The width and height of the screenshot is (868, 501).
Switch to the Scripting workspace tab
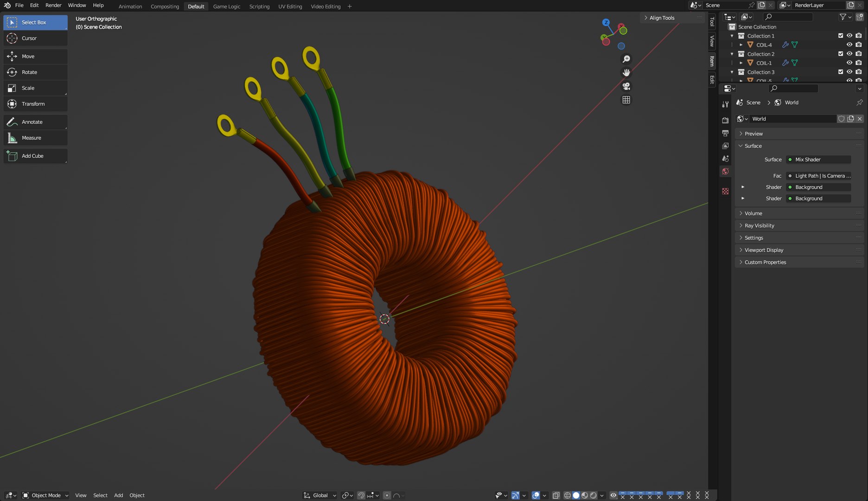point(259,6)
